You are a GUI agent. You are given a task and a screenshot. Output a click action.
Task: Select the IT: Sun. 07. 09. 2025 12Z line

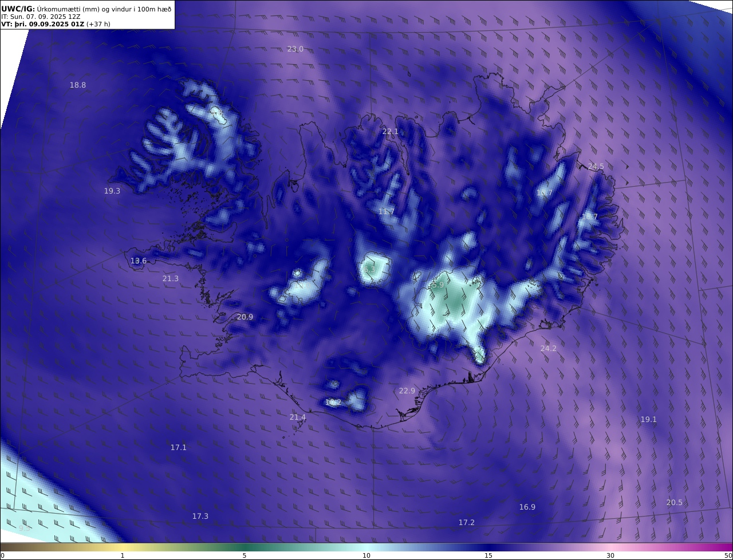[x=41, y=17]
